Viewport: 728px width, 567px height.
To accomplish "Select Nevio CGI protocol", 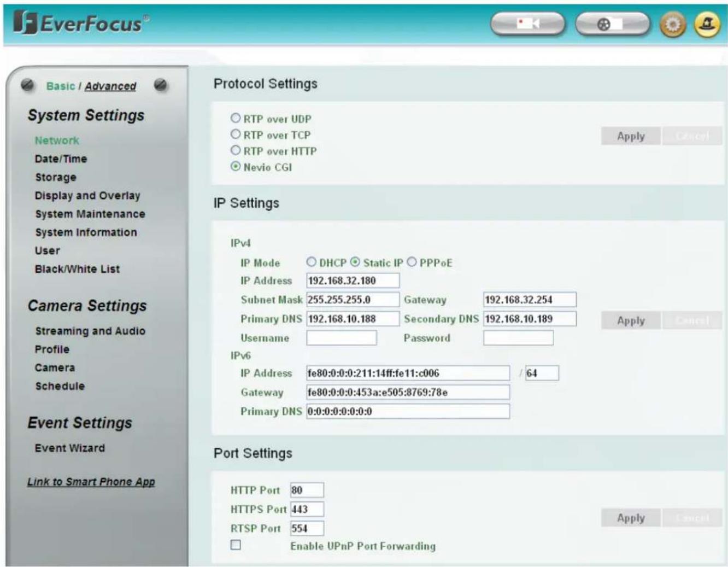I will point(236,166).
